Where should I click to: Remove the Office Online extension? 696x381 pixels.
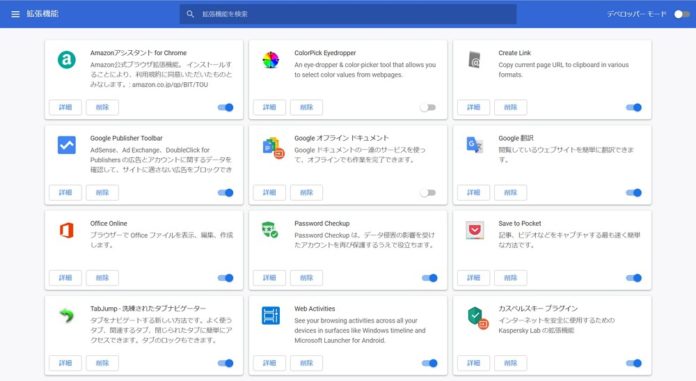pos(102,278)
